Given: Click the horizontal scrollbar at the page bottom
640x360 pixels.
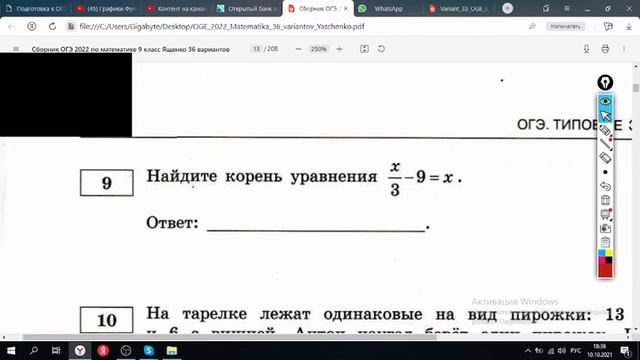Looking at the screenshot, I should (x=229, y=337).
